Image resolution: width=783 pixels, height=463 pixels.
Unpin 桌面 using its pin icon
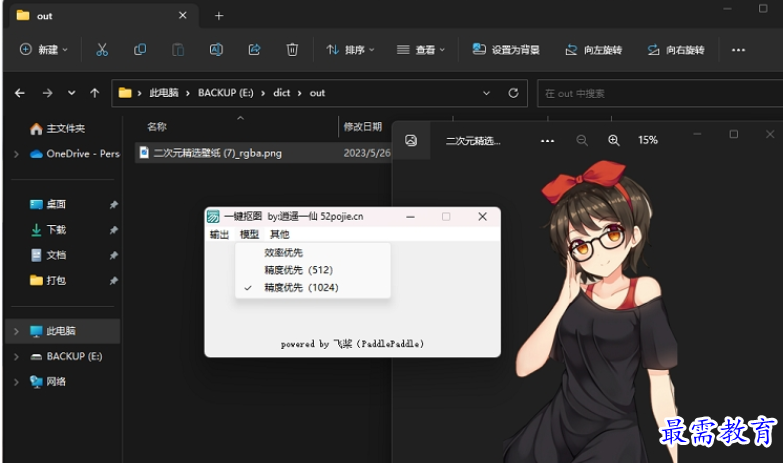point(114,204)
